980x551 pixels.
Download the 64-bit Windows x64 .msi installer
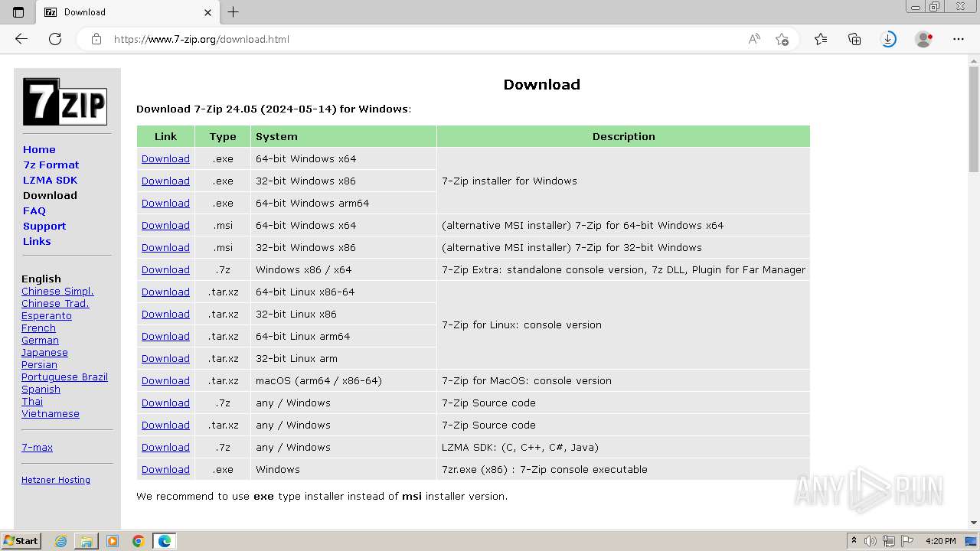(165, 225)
